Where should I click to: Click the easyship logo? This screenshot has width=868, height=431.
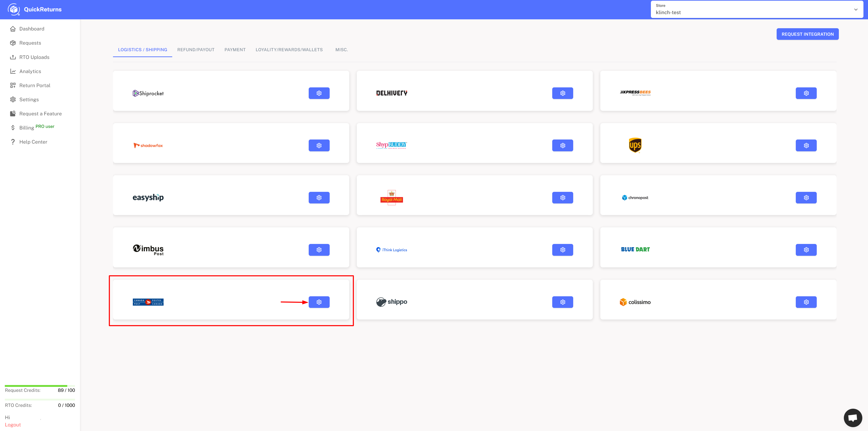[148, 198]
